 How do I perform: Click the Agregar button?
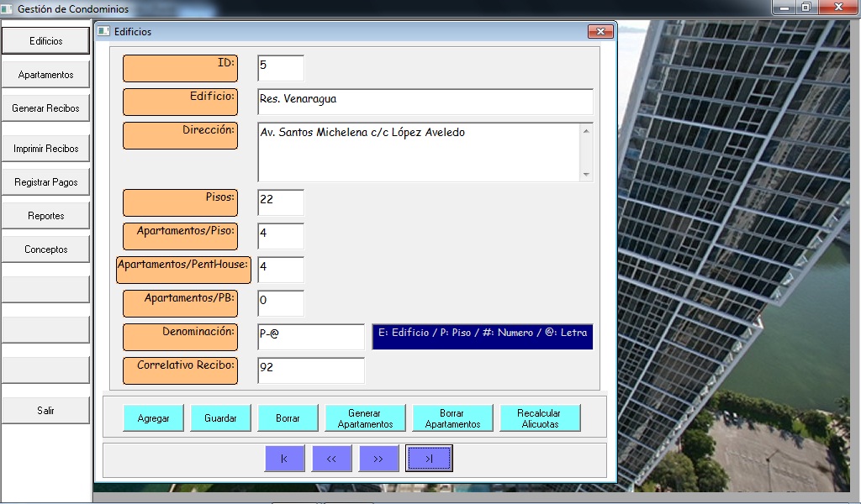[153, 418]
